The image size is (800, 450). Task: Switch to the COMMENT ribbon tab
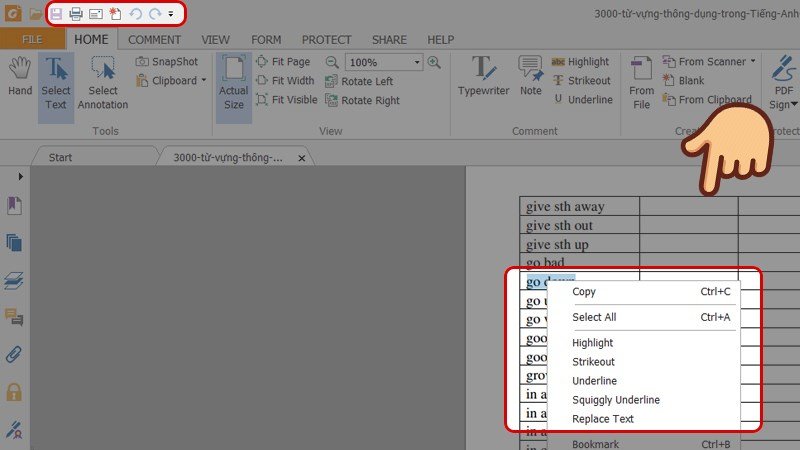point(154,40)
